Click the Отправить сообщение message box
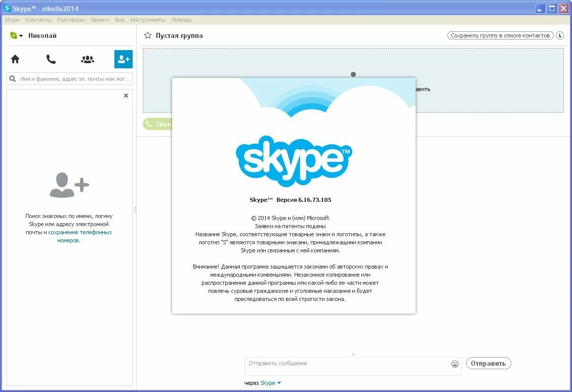 point(353,366)
